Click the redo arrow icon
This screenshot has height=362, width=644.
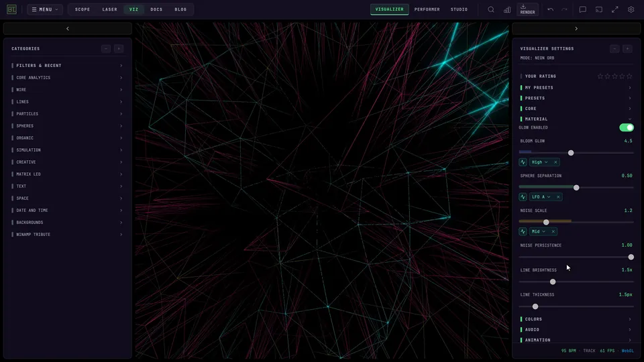565,9
